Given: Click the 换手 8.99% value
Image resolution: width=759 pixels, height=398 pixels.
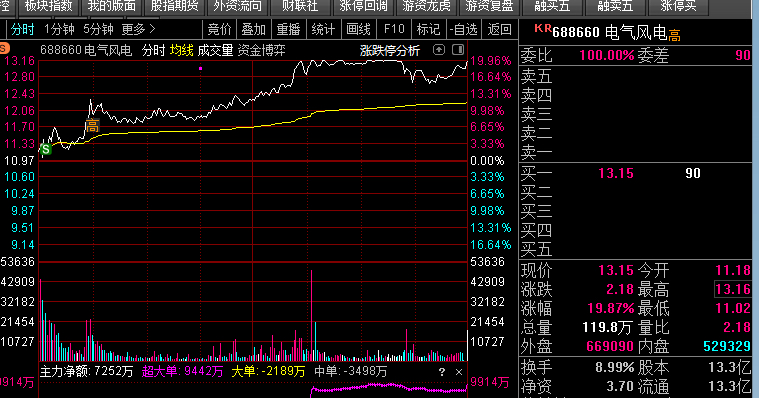Looking at the screenshot, I should pyautogui.click(x=614, y=367).
